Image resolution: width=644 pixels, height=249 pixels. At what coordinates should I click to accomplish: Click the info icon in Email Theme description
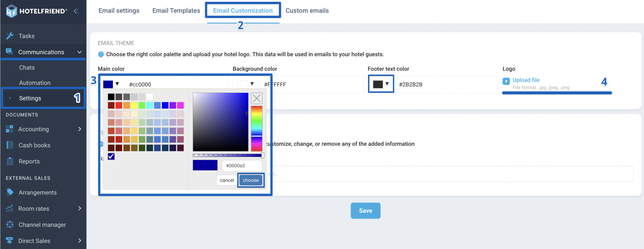click(101, 54)
